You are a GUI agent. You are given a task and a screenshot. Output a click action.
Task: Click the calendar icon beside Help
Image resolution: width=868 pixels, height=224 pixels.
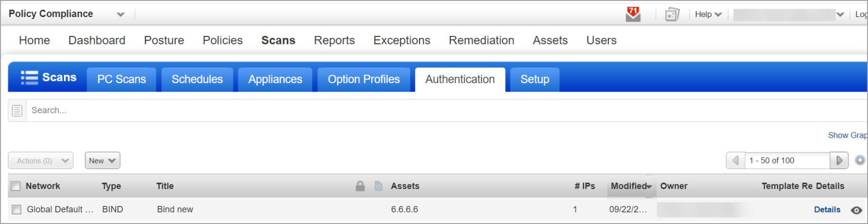click(x=672, y=15)
